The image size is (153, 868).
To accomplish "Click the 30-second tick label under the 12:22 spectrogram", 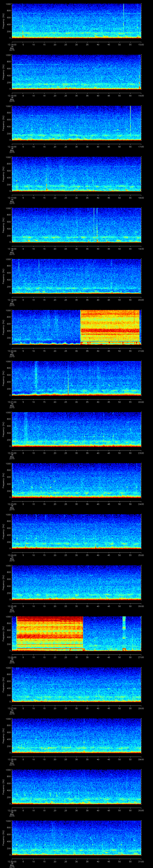I will pyautogui.click(x=76, y=453).
